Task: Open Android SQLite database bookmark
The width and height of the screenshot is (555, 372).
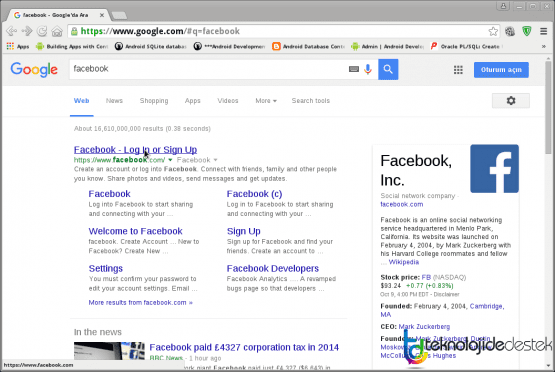Action: tap(151, 46)
